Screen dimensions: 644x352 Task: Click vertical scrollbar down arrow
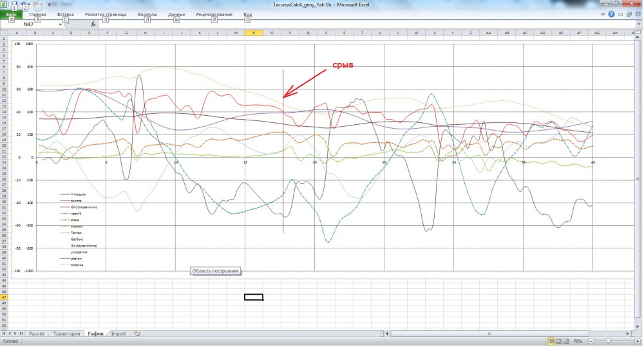point(638,326)
